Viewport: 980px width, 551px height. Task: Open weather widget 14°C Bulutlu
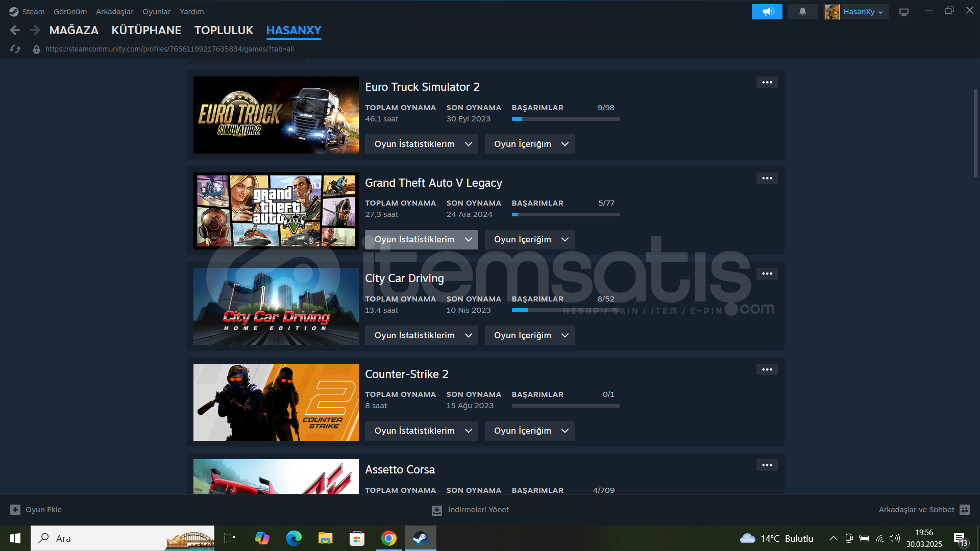[x=777, y=538]
